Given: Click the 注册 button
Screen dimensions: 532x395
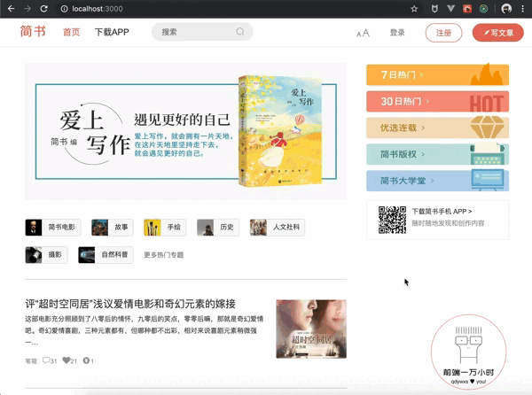Looking at the screenshot, I should pyautogui.click(x=444, y=33).
